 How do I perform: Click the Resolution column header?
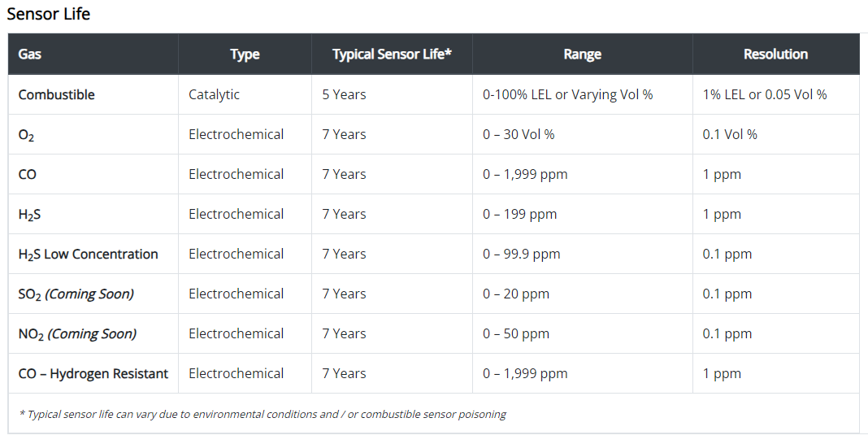[x=775, y=54]
